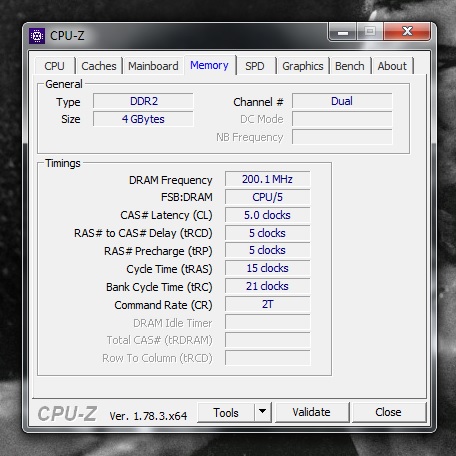The image size is (456, 456).
Task: Open the About tab
Action: (392, 66)
